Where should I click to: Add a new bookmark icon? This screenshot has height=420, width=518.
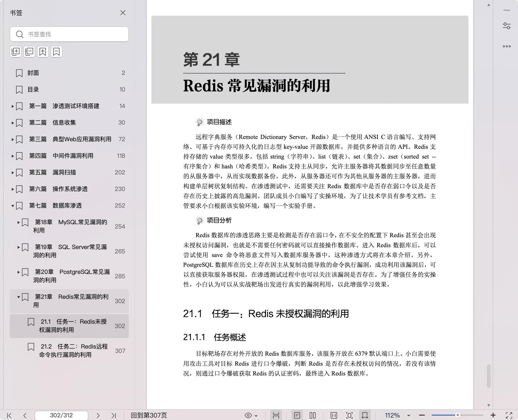(43, 52)
